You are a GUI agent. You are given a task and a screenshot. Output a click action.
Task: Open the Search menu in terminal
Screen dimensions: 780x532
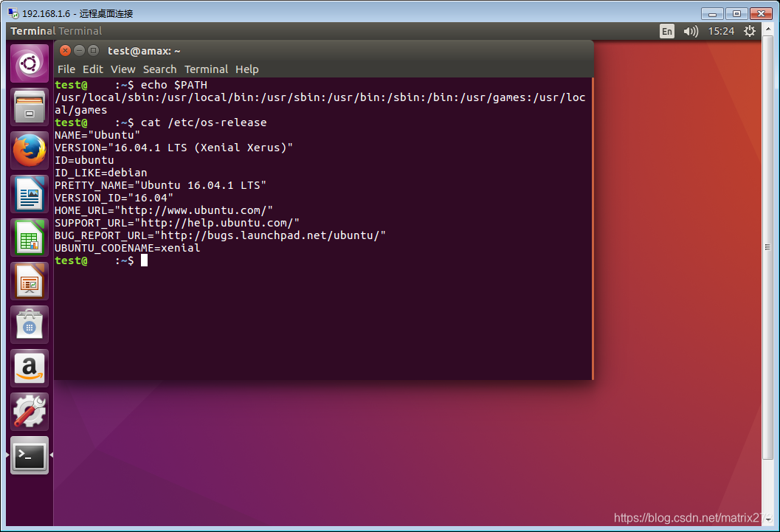pos(159,69)
